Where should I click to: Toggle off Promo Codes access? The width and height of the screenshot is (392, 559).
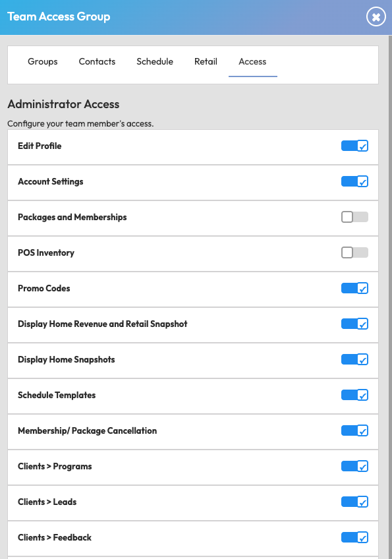point(354,289)
